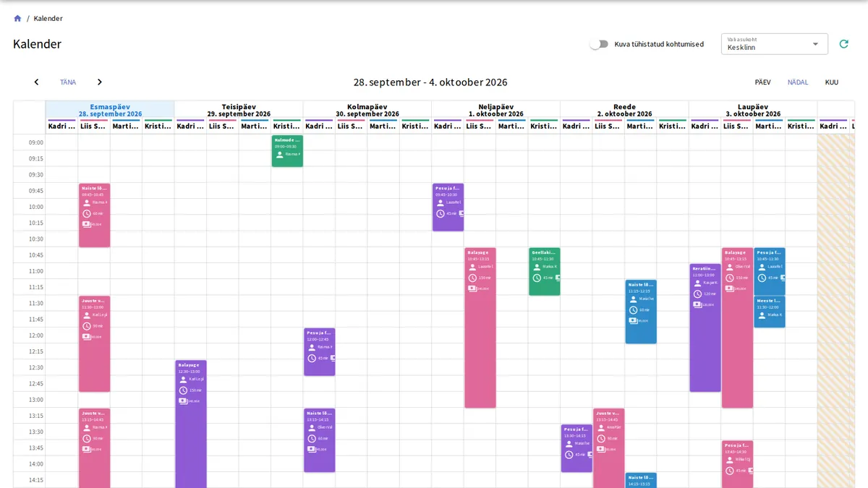868x488 pixels.
Task: Switch to the PÄEV day view
Action: coord(762,82)
